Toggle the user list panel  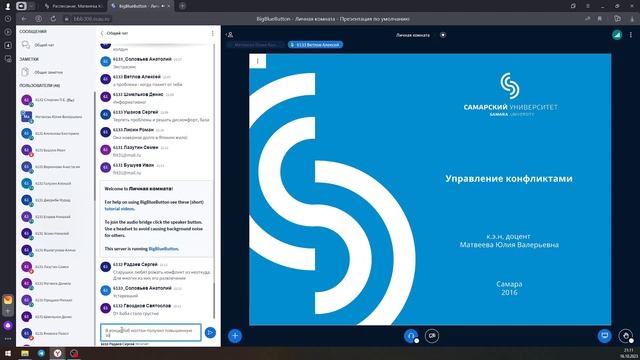tap(230, 35)
